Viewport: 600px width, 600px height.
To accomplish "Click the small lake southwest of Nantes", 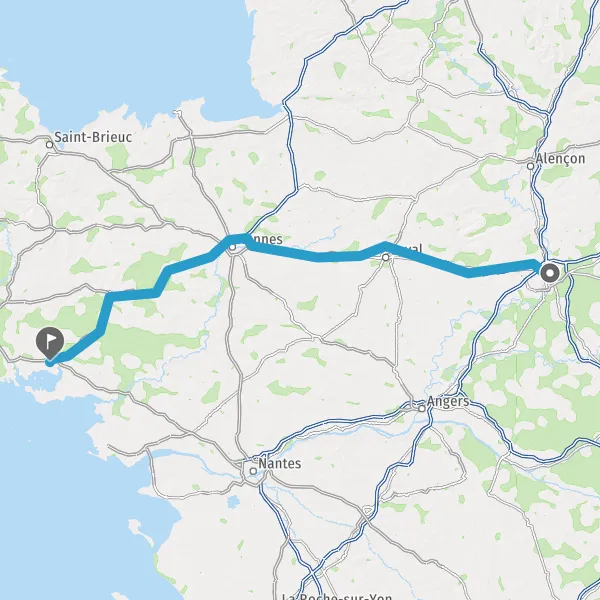I will pos(232,502).
